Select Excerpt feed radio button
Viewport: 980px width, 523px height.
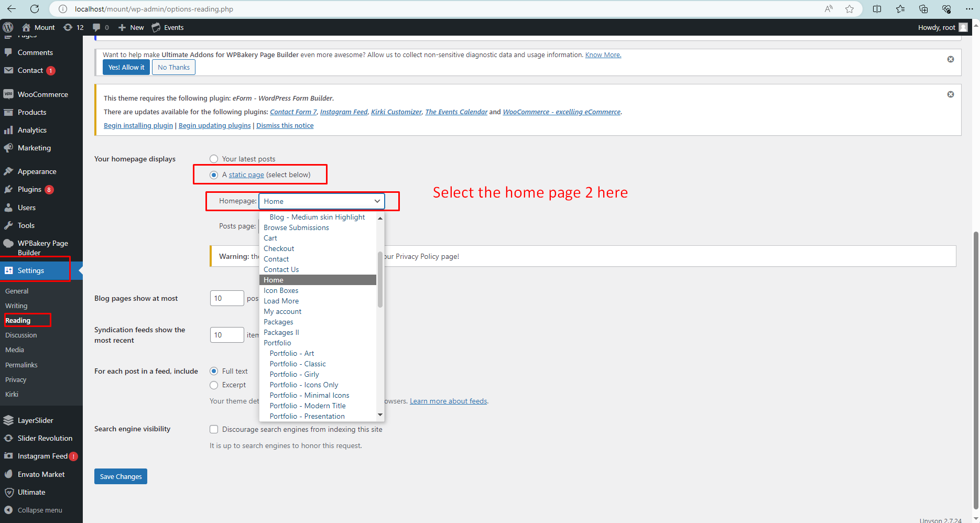[x=214, y=385]
